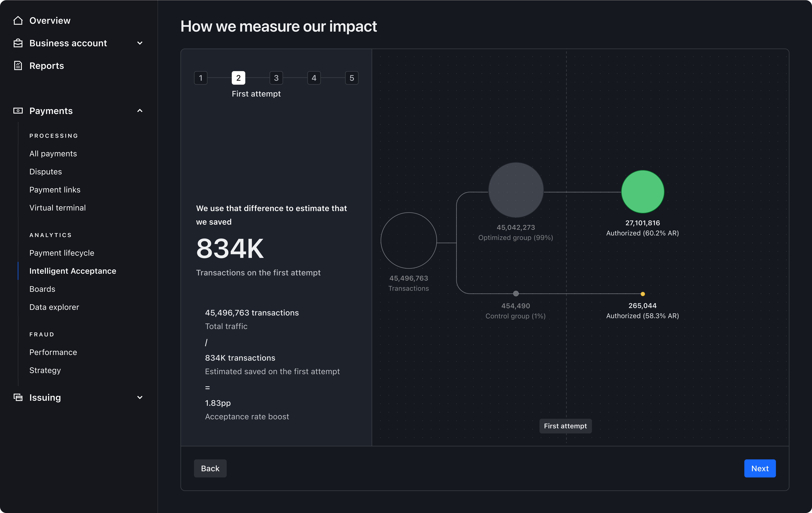Click the Control group gray dot

click(x=516, y=294)
